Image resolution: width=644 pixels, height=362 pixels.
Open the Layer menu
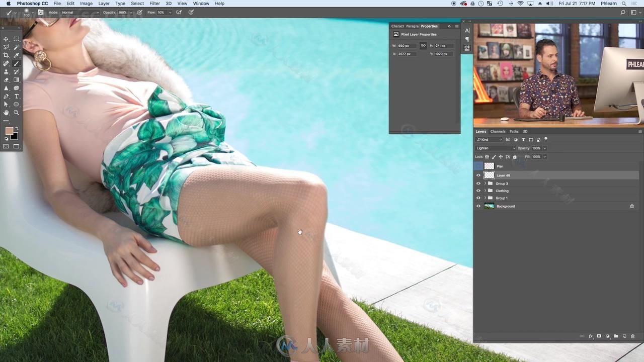pos(104,4)
